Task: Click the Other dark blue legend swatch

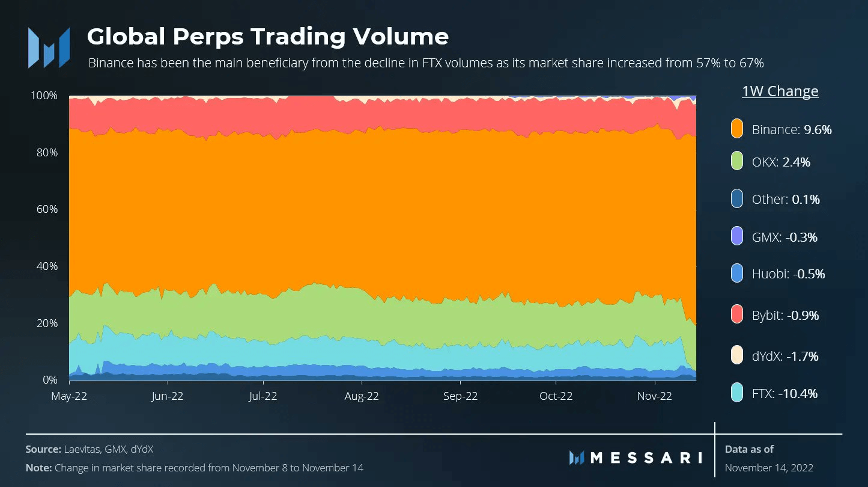Action: 737,199
